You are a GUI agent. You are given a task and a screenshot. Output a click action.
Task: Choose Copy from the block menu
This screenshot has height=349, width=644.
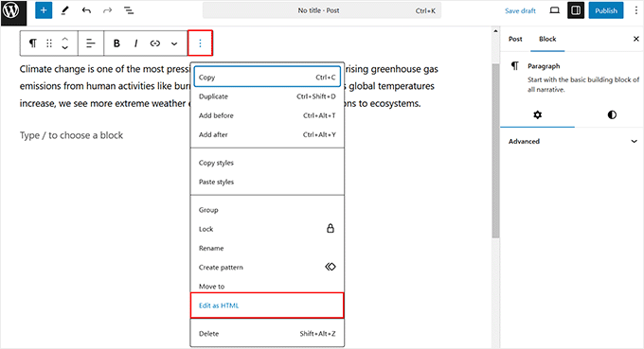[267, 78]
